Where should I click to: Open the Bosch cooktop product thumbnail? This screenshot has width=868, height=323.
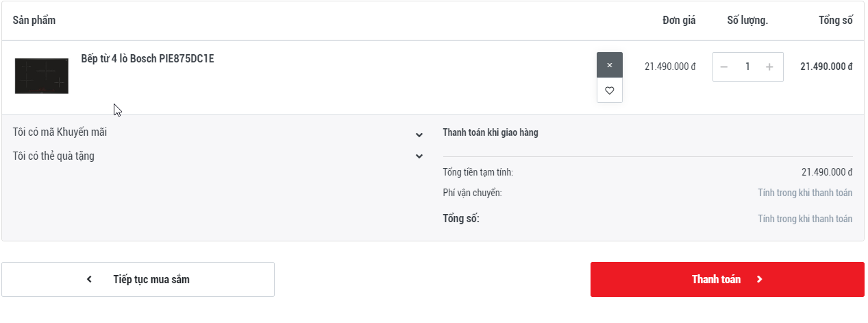(x=42, y=75)
